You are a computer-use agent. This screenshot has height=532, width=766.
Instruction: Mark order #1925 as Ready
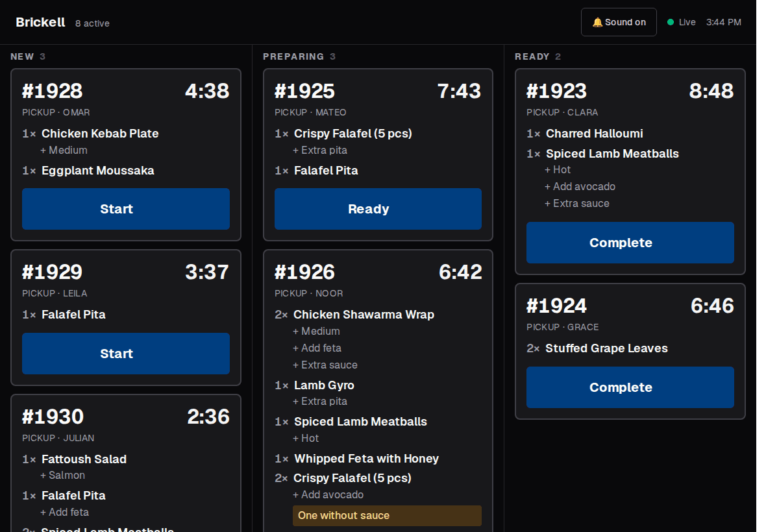click(378, 209)
